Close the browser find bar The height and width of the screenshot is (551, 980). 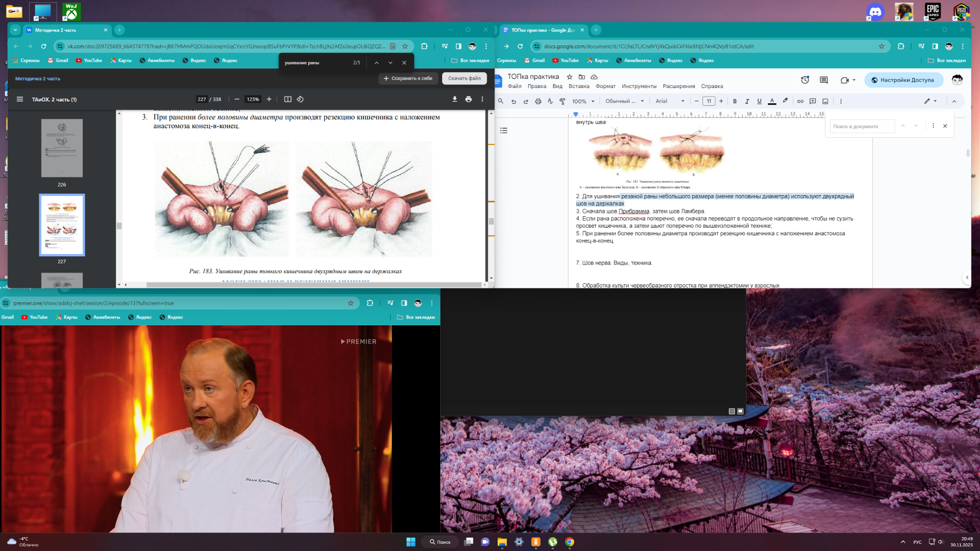coord(404,63)
